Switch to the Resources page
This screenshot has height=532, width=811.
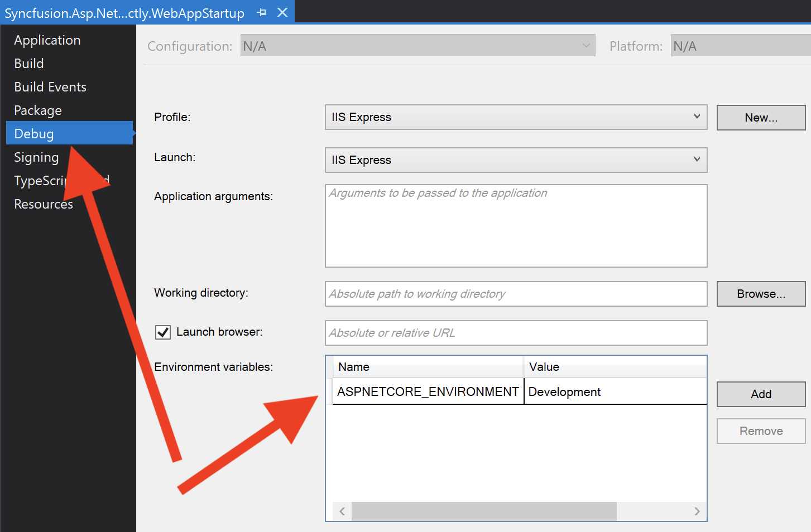(43, 204)
